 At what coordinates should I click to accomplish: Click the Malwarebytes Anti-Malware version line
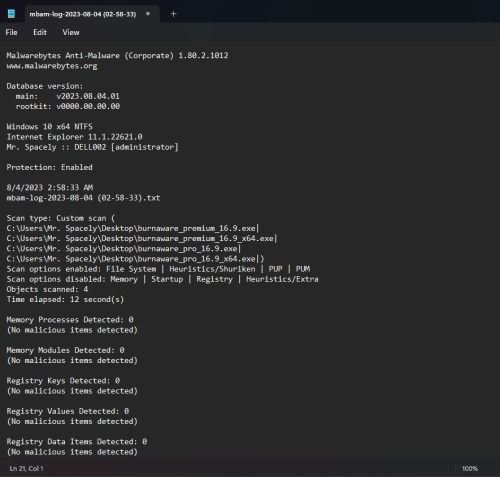117,55
